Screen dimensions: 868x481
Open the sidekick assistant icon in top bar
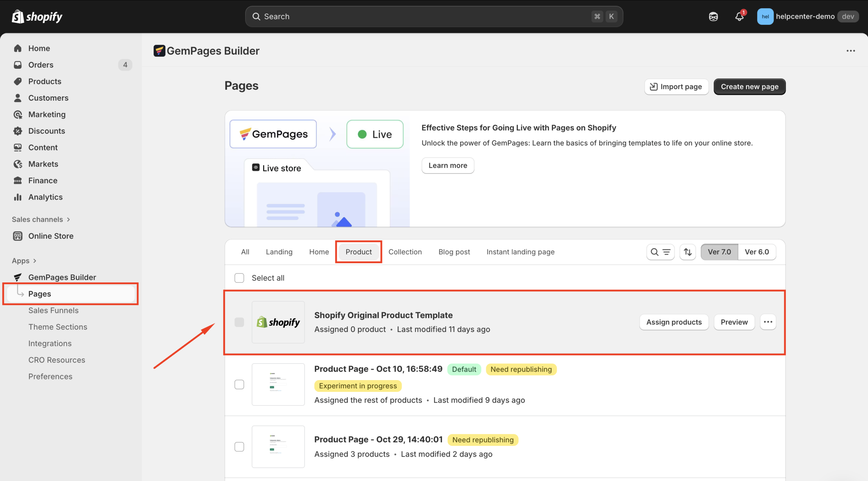tap(713, 17)
